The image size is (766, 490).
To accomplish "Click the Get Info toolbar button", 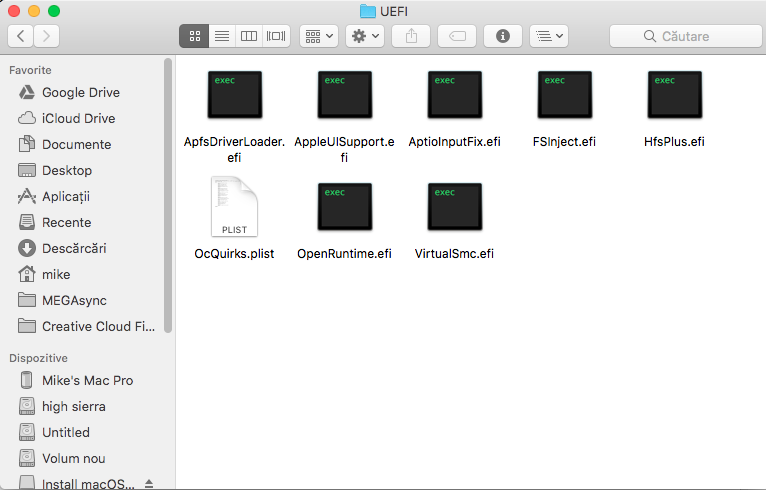I will pyautogui.click(x=503, y=36).
